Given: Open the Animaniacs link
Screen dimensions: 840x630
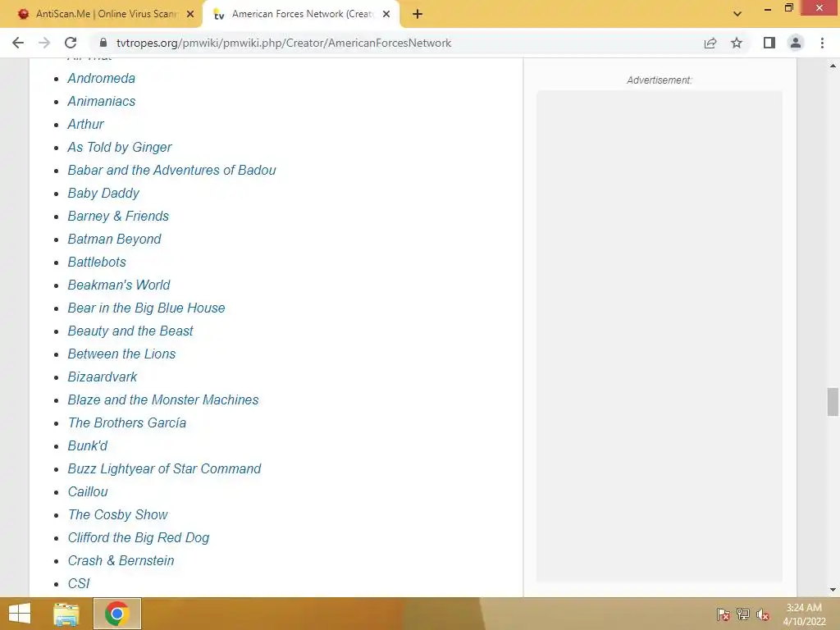Looking at the screenshot, I should click(x=101, y=101).
